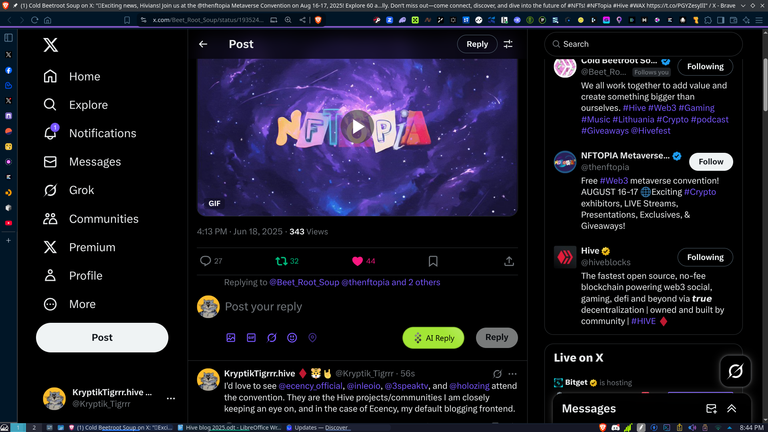
Task: Open emoji picker in reply composer
Action: click(x=292, y=337)
